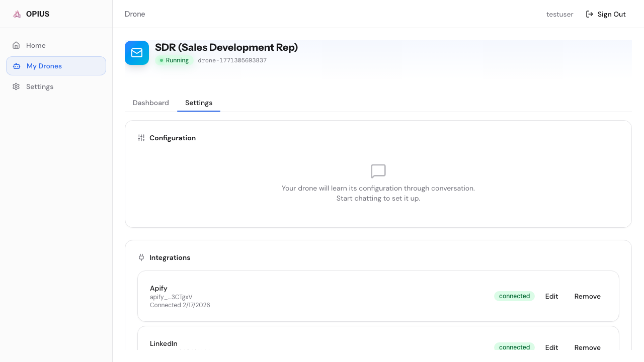Click the blue envelope drone avatar
Screen dimensions: 644x362
click(136, 52)
